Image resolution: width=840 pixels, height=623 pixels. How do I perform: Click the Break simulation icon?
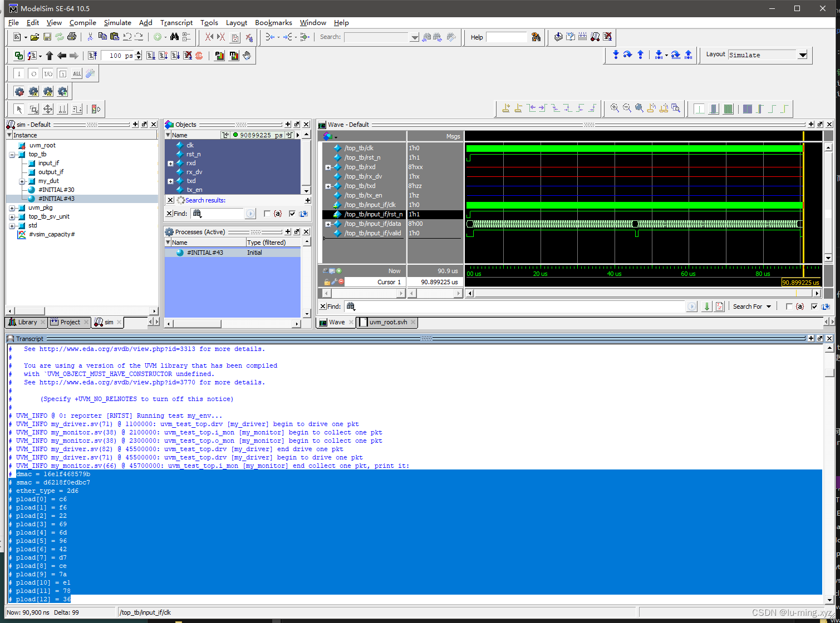click(x=188, y=56)
